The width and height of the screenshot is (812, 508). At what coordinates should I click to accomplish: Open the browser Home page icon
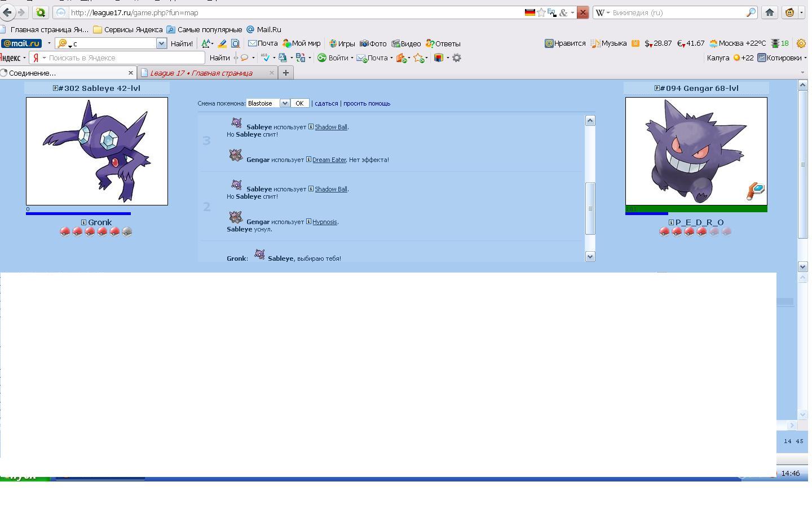770,12
